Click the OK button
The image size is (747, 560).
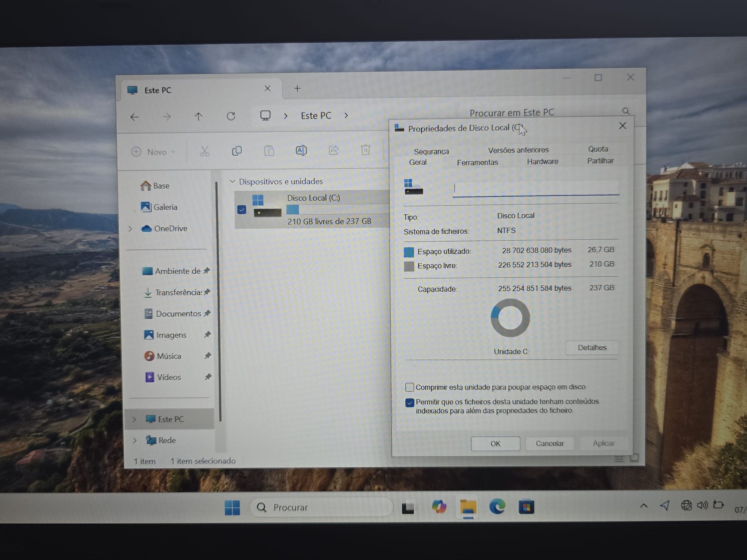point(495,444)
